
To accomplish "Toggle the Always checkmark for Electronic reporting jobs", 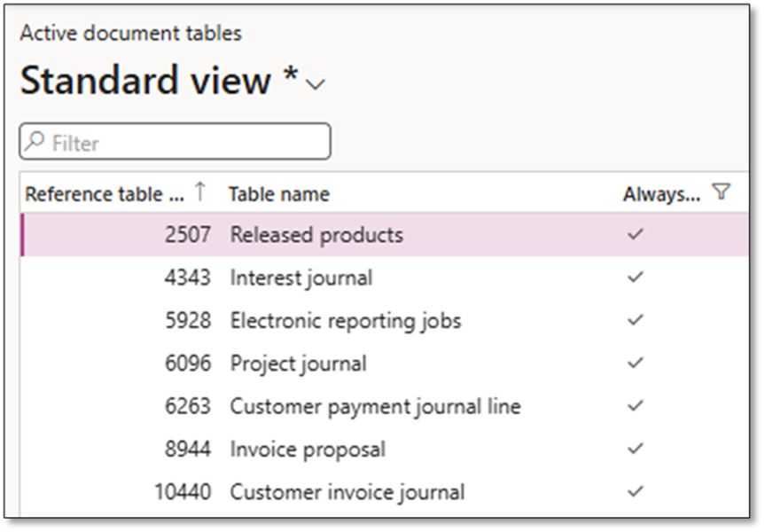I will coord(635,320).
